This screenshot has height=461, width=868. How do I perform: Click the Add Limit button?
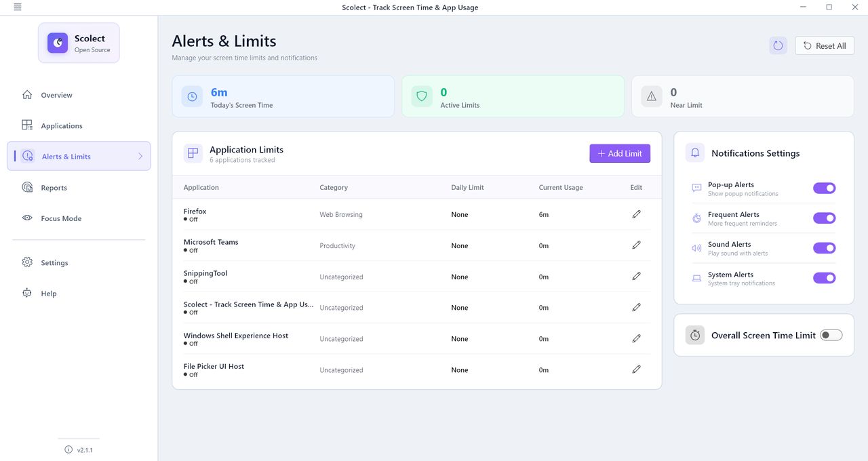[620, 153]
